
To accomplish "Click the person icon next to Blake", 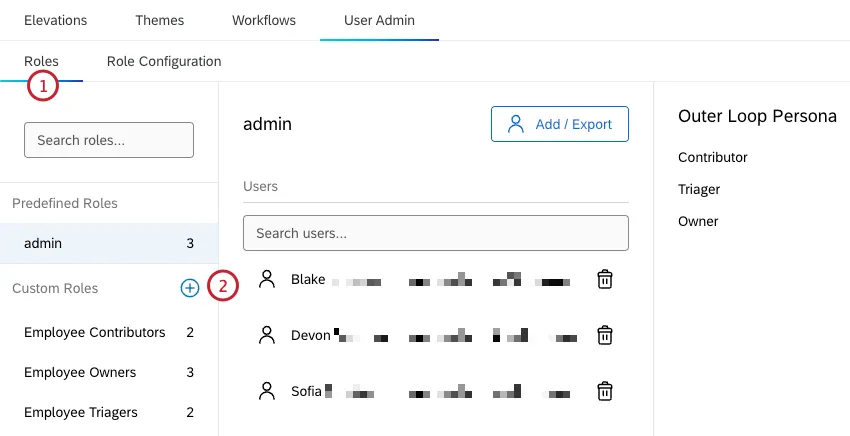I will coord(266,279).
